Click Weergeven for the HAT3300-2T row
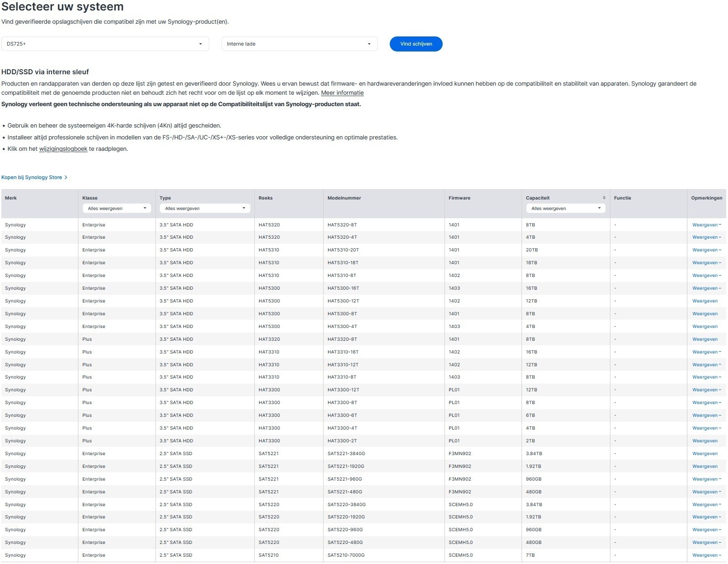The width and height of the screenshot is (728, 564). pos(705,441)
